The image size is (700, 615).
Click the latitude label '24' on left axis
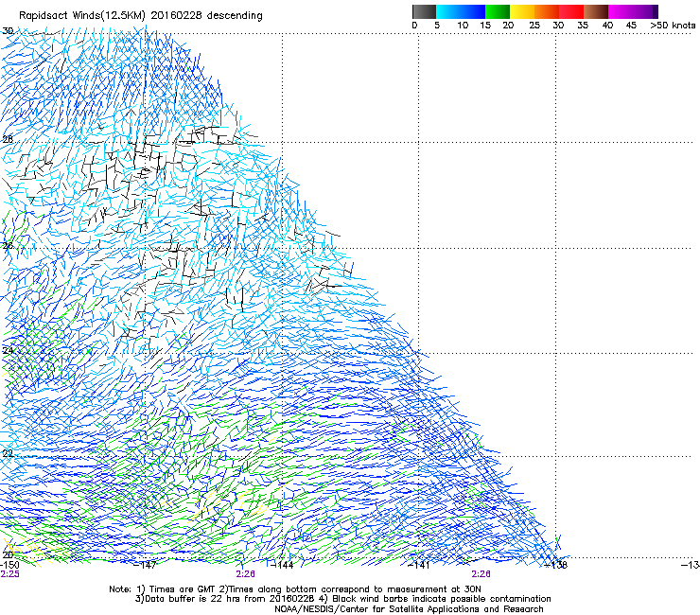click(8, 351)
